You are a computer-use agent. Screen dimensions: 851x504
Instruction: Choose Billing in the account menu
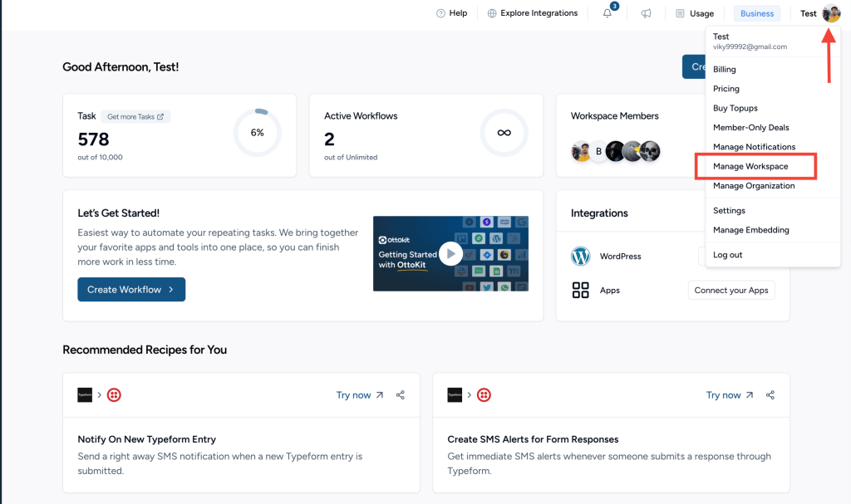point(725,70)
